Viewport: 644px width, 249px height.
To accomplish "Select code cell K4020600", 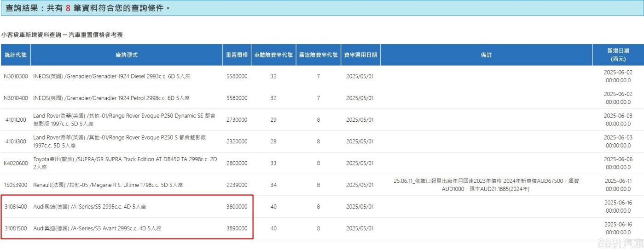I will 16,163.
